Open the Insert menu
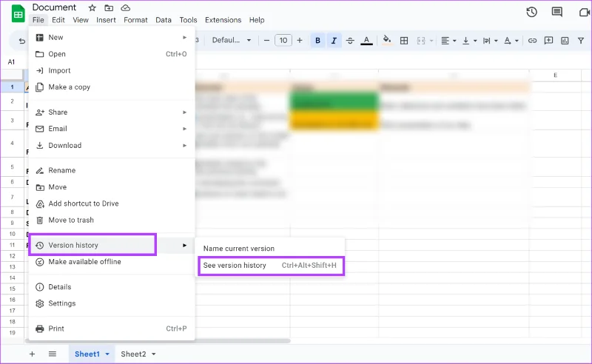 click(106, 20)
